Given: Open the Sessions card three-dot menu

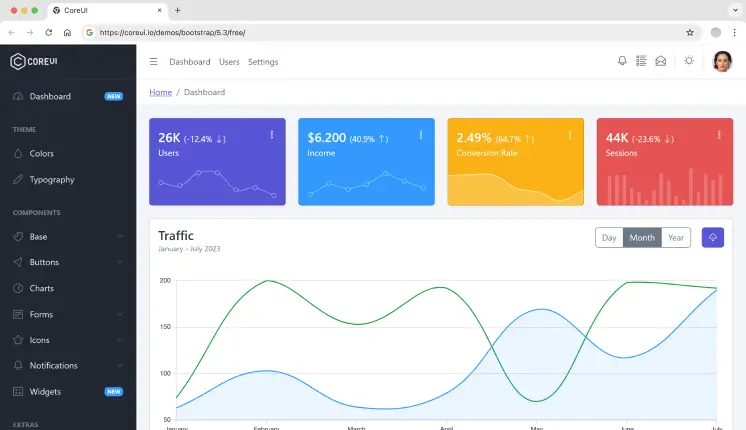Looking at the screenshot, I should coord(719,135).
